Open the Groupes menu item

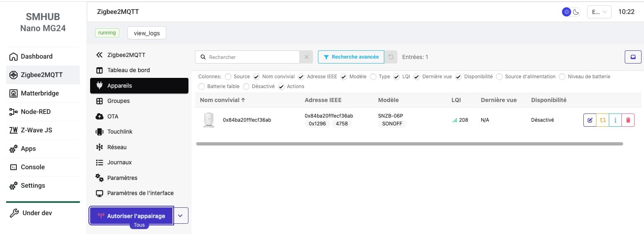118,101
